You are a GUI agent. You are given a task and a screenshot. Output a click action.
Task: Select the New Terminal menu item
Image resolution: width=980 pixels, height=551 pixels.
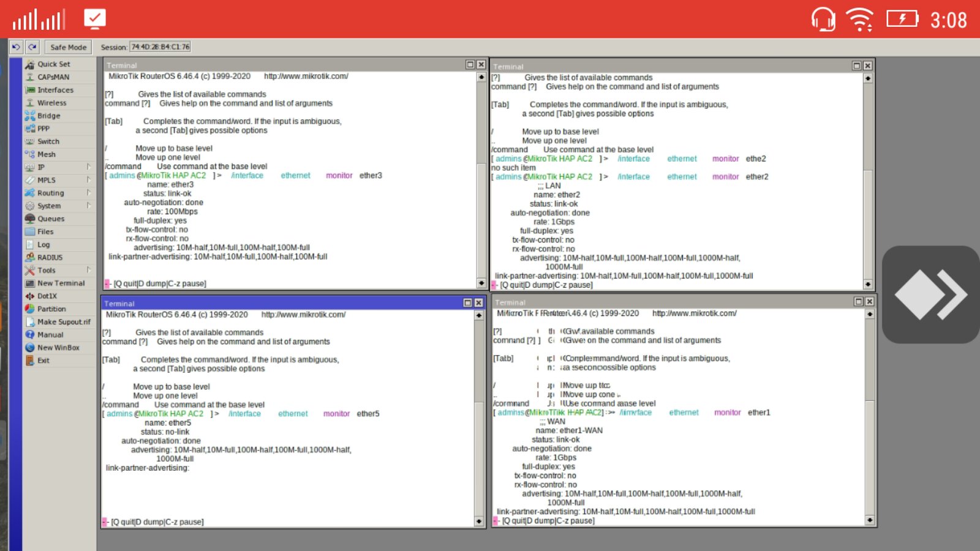[x=59, y=283]
